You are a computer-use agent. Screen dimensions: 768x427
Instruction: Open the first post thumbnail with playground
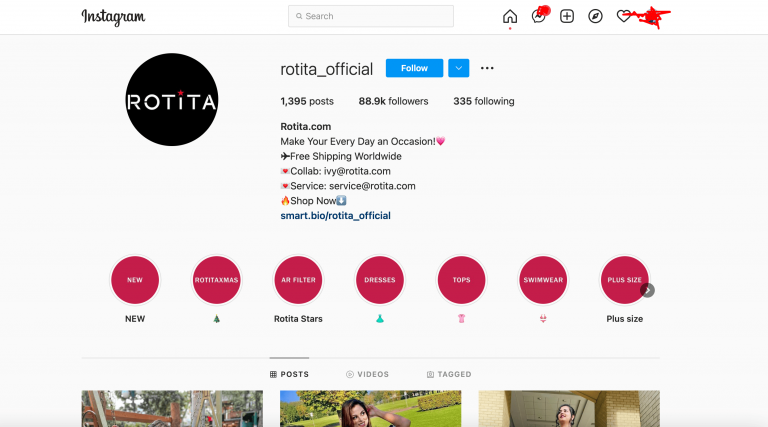(x=172, y=409)
